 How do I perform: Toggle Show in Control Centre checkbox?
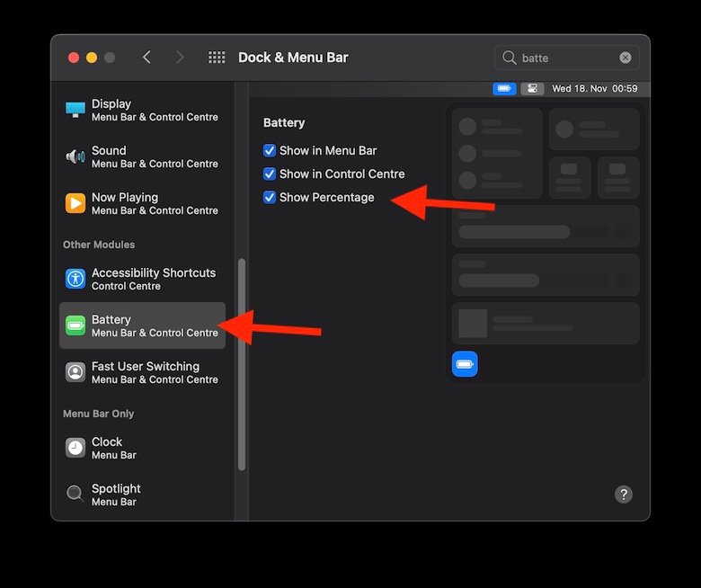[270, 174]
